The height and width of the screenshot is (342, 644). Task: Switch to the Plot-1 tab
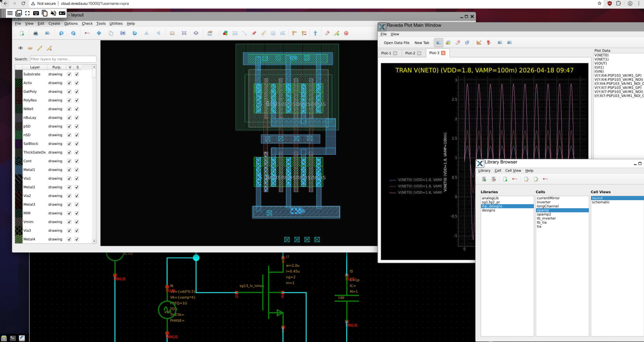pos(386,53)
